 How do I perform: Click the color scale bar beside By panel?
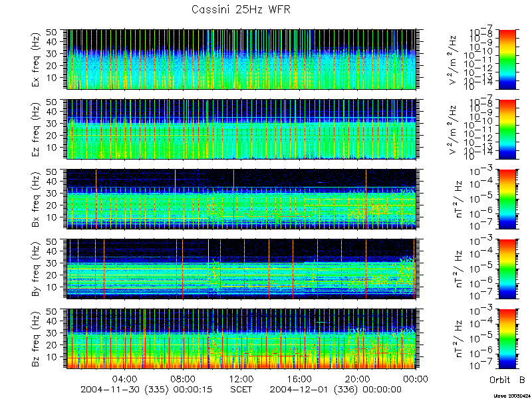(x=507, y=269)
